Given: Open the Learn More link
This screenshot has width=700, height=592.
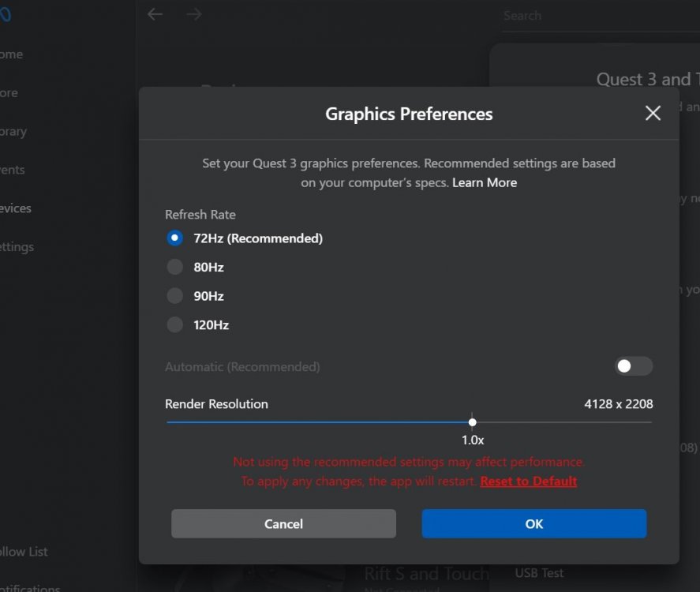Looking at the screenshot, I should [x=485, y=182].
